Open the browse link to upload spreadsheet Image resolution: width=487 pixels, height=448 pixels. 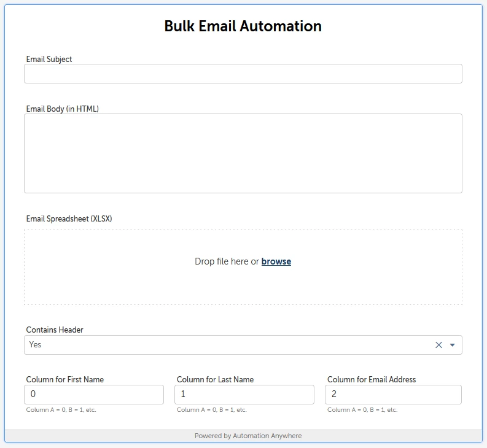(x=276, y=261)
